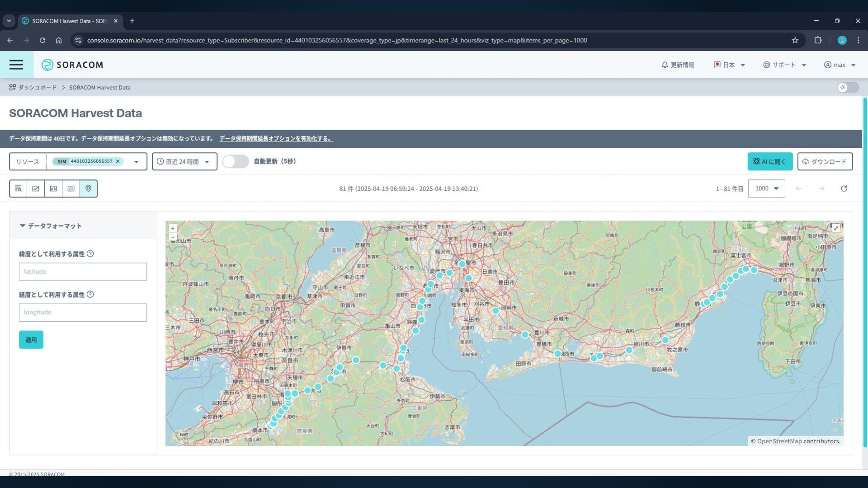Enable the 自動更新 (5秒) auto-refresh toggle
The width and height of the screenshot is (868, 488).
(x=235, y=161)
